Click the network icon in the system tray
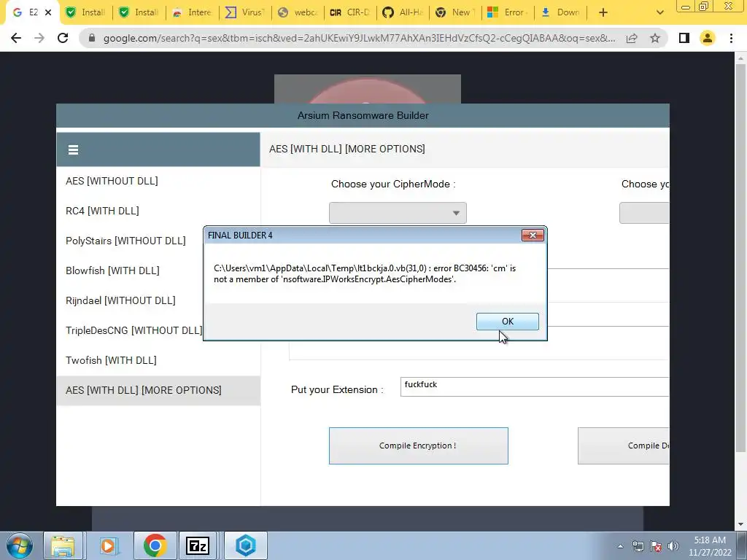Screen dimensions: 747x560 coord(638,546)
